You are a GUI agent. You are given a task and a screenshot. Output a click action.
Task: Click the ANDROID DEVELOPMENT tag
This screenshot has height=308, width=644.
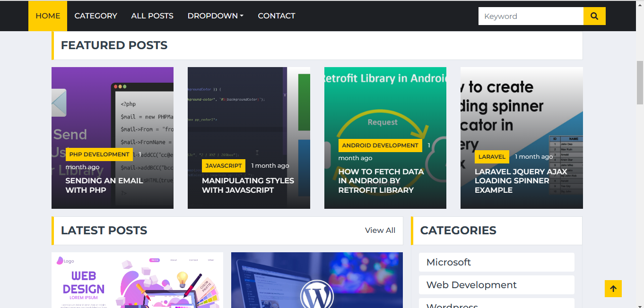[380, 145]
